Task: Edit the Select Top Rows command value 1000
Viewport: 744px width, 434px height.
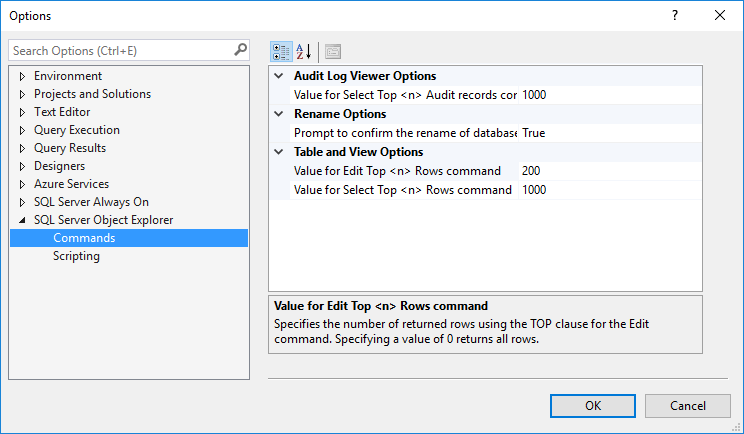Action: (x=610, y=190)
